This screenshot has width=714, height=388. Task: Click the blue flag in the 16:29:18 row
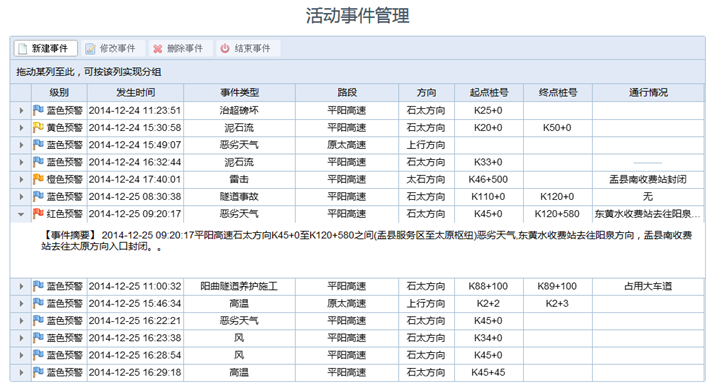(x=38, y=373)
